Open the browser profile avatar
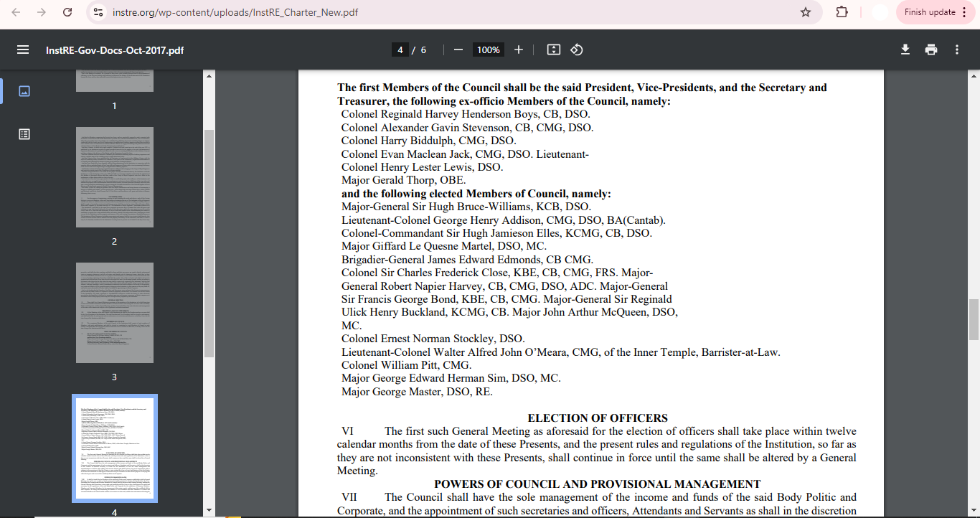This screenshot has height=518, width=980. point(880,12)
